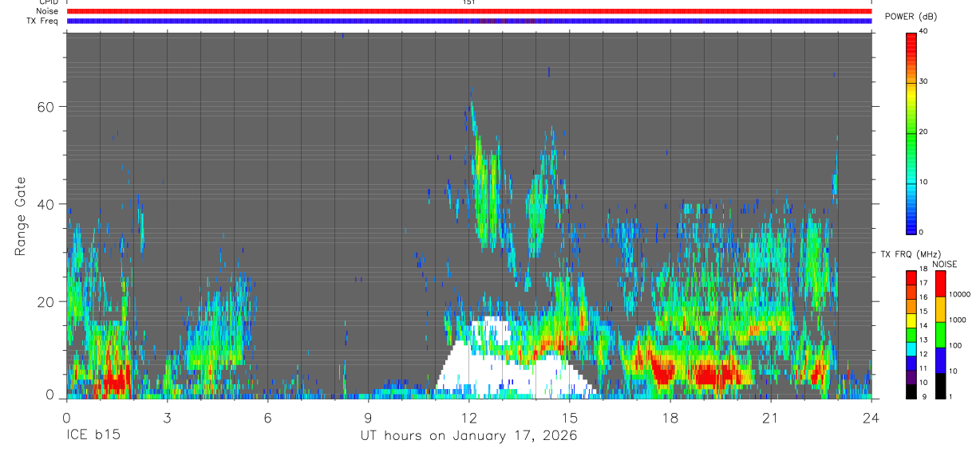Click the blue 10-100 swatch in NOISE legend

click(x=940, y=360)
